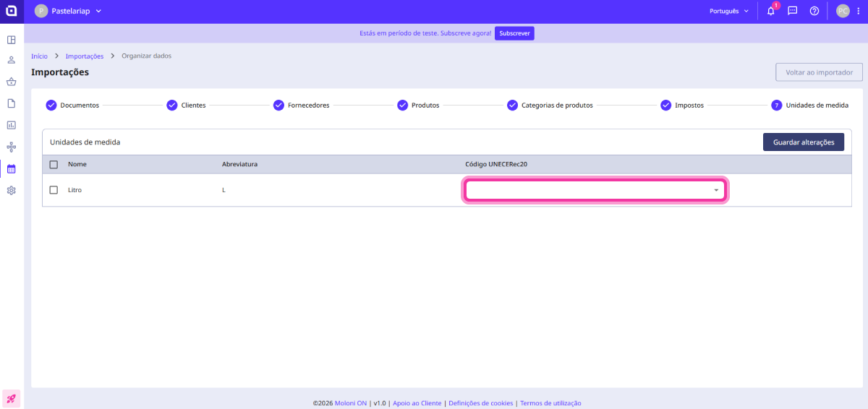This screenshot has height=409, width=868.
Task: Expand the Pastelariap company switcher
Action: click(x=69, y=12)
